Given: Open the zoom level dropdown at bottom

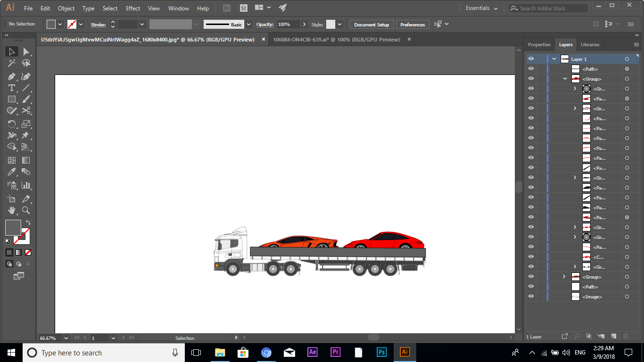Looking at the screenshot, I should [x=66, y=338].
